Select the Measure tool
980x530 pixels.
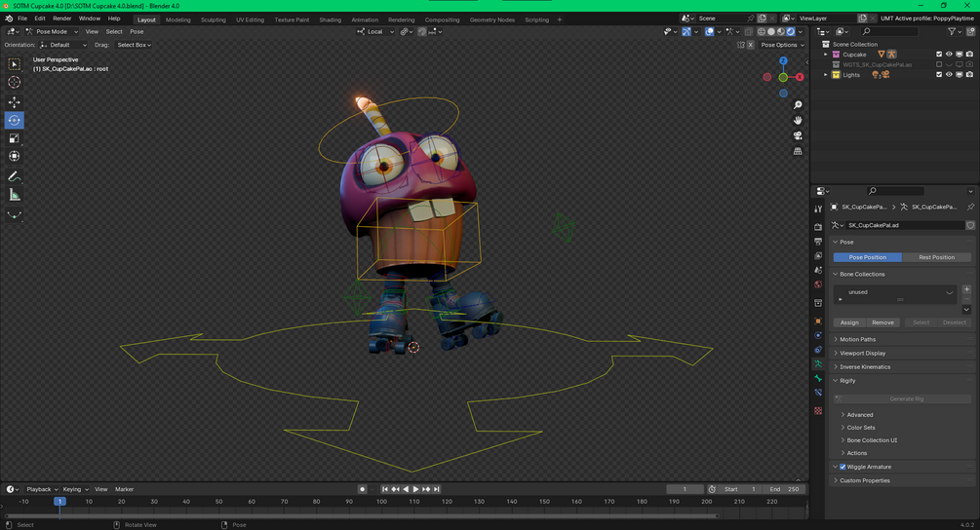(14, 196)
